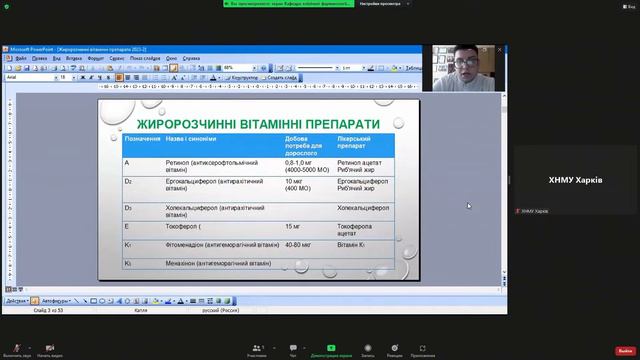
Task: Select the Rectangle drawing tool
Action: point(93,301)
